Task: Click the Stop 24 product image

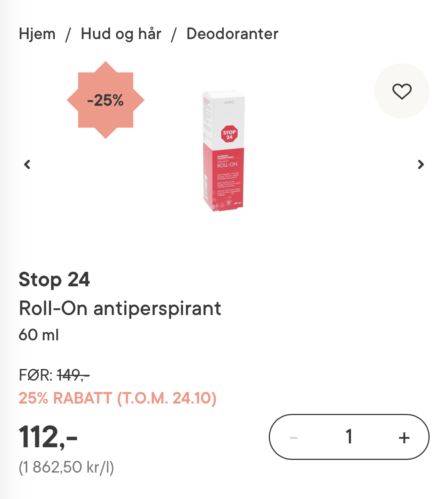Action: (224, 151)
